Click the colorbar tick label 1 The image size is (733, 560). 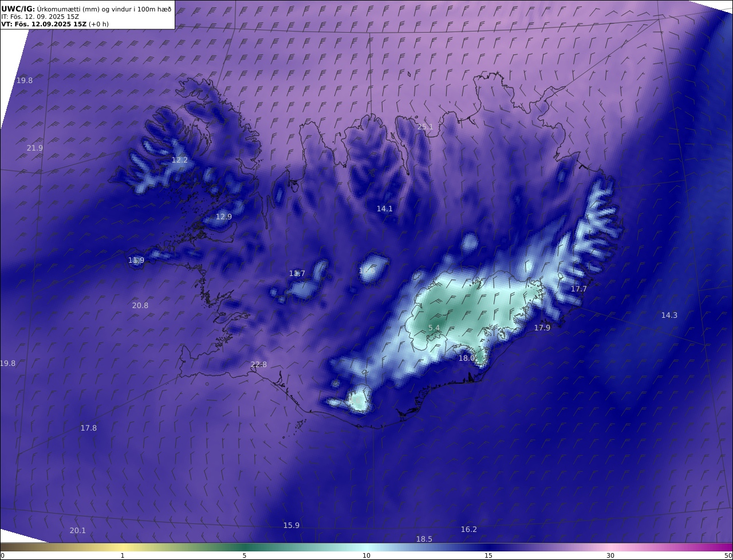coord(123,555)
